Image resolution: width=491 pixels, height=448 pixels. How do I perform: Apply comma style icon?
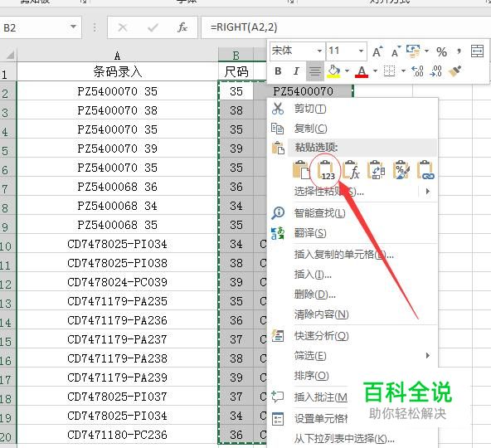[459, 51]
